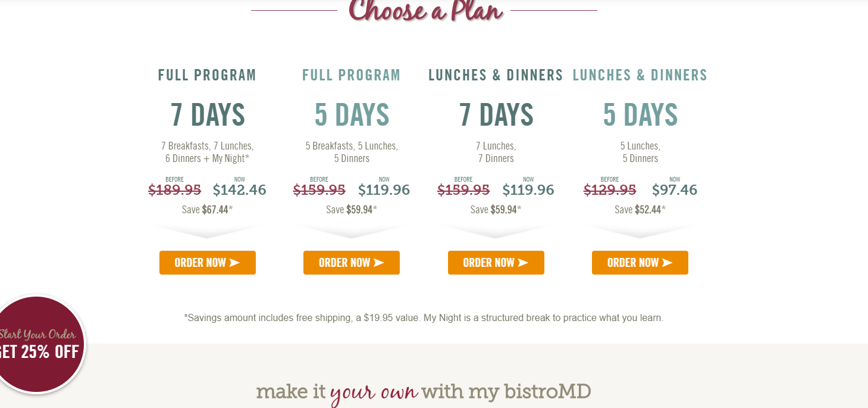
Task: Click the Lunches & Dinners 7 Days title
Action: coord(496,99)
